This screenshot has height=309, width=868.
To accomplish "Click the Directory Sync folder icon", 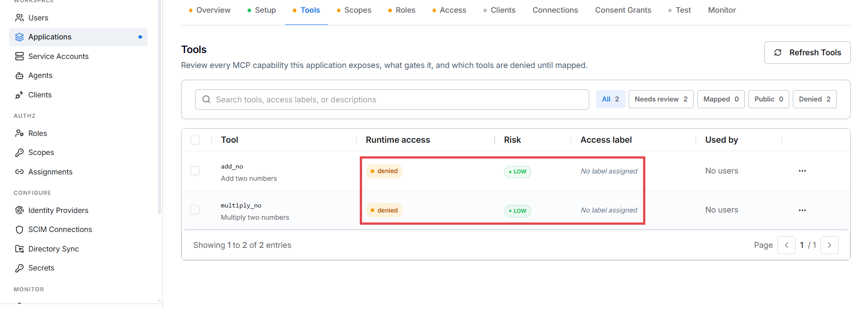I will point(19,249).
